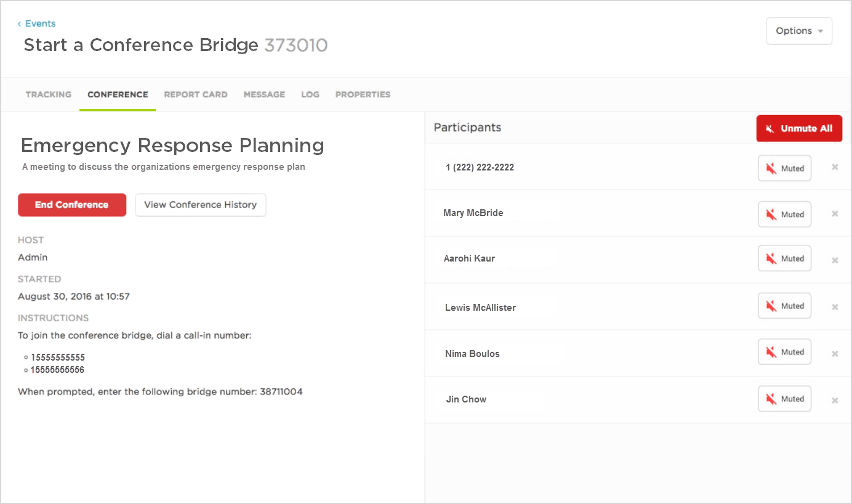Open the Report Card tab
Viewport: 852px width, 504px height.
click(196, 95)
